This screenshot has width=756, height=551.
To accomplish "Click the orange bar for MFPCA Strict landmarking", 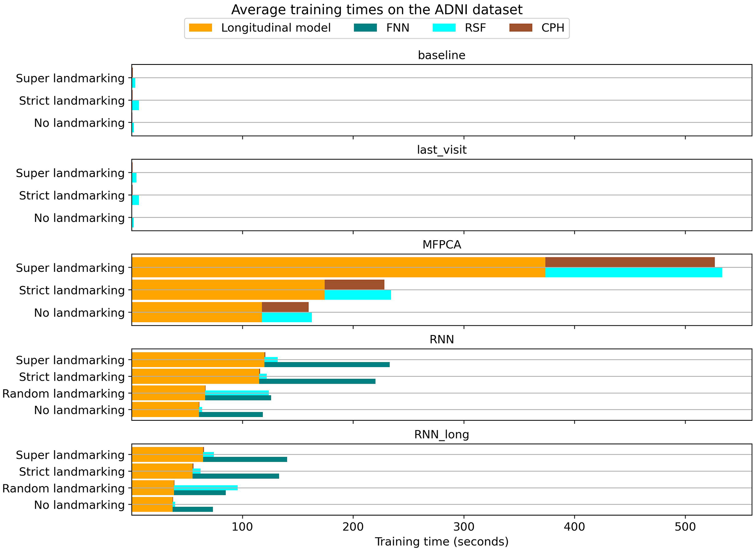I will (x=228, y=290).
